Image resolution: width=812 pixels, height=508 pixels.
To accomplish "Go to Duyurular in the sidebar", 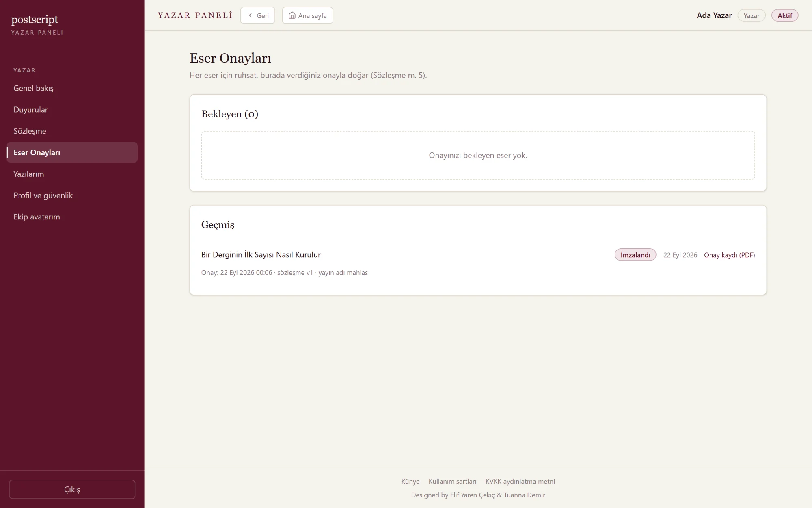I will point(72,110).
